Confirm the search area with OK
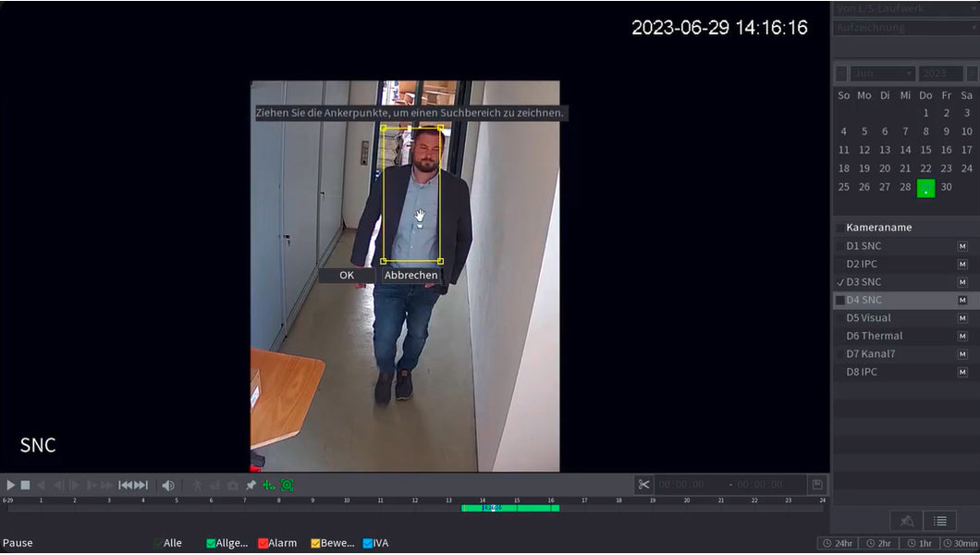The image size is (980, 555). coord(347,275)
